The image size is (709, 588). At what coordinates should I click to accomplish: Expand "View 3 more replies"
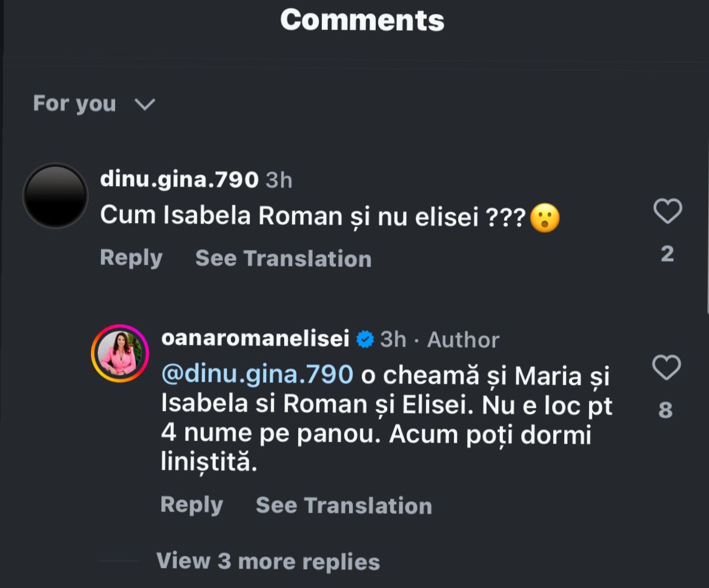[x=268, y=561]
